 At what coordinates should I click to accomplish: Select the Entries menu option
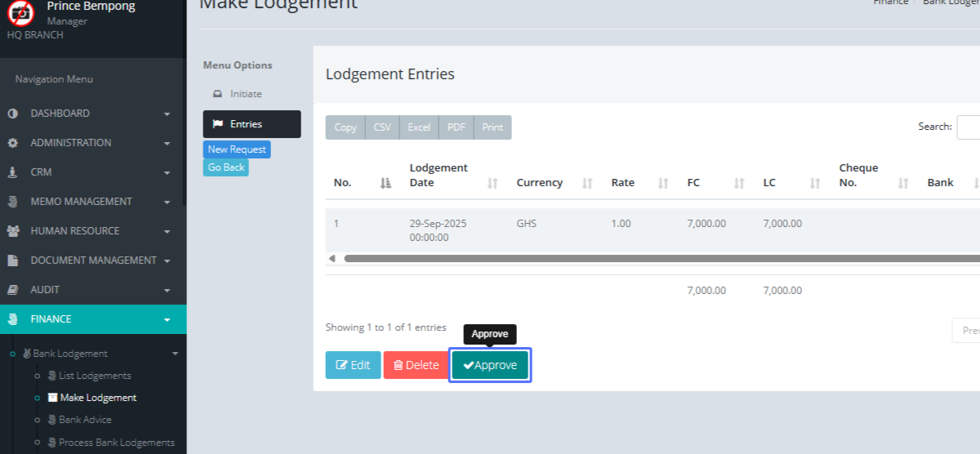(252, 124)
